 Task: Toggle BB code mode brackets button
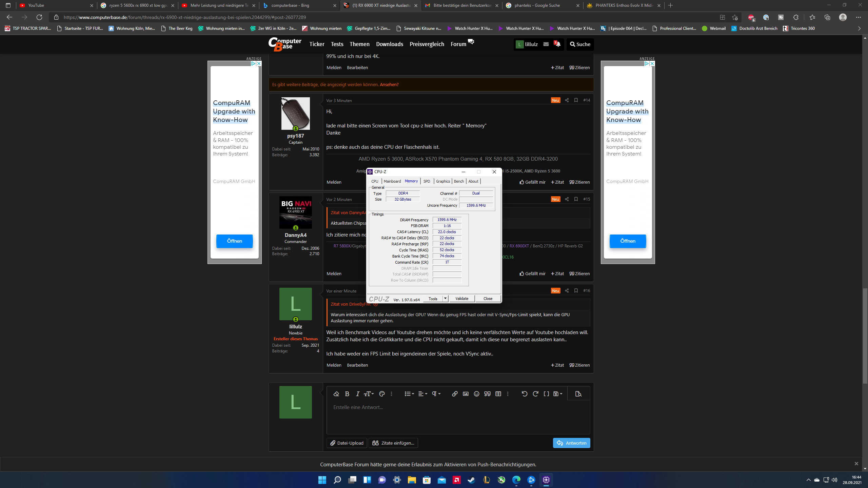(x=546, y=394)
